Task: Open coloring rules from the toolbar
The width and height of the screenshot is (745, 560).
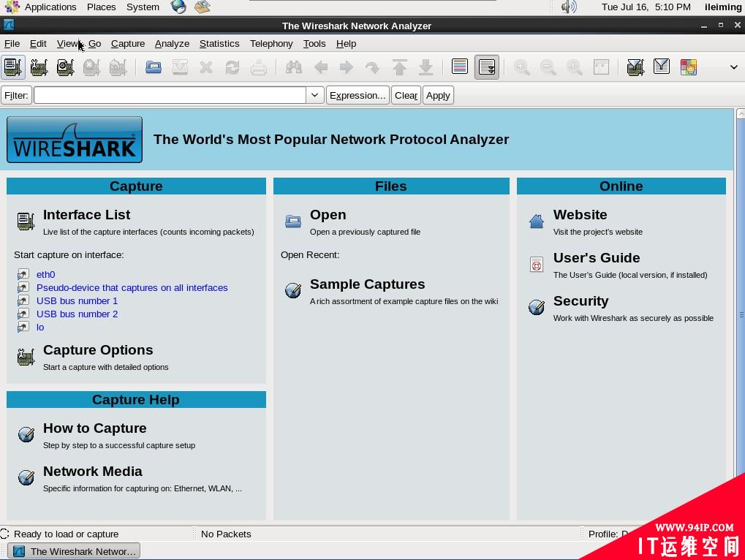Action: (688, 67)
